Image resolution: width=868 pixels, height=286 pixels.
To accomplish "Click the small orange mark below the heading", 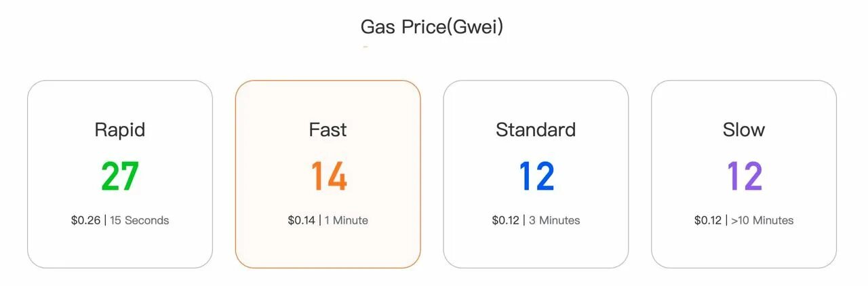I will pos(366,47).
